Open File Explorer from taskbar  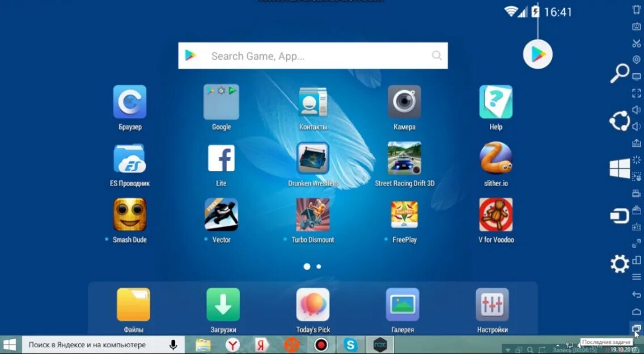click(x=203, y=345)
